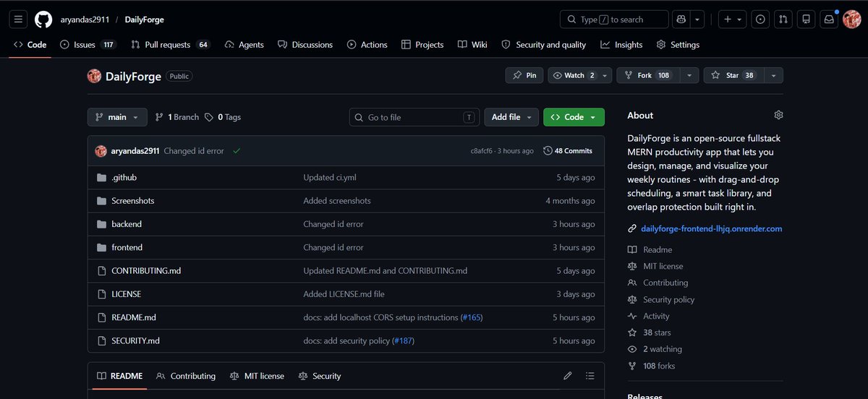868x399 pixels.
Task: Open the create new plus dropdown
Action: (733, 20)
